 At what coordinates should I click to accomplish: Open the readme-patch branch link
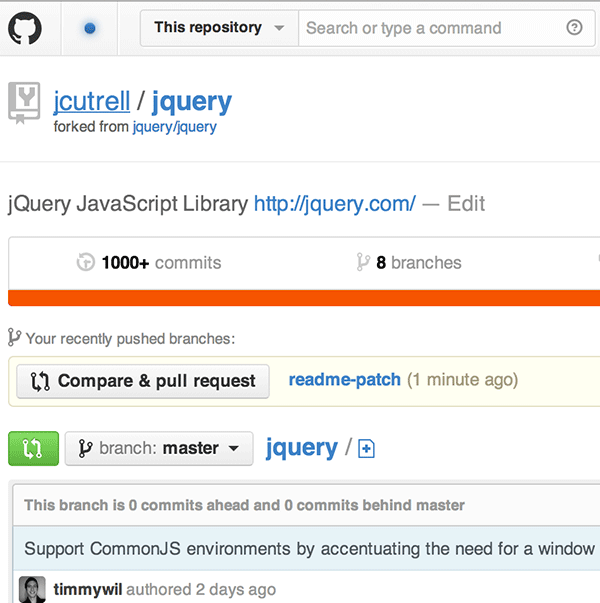345,380
